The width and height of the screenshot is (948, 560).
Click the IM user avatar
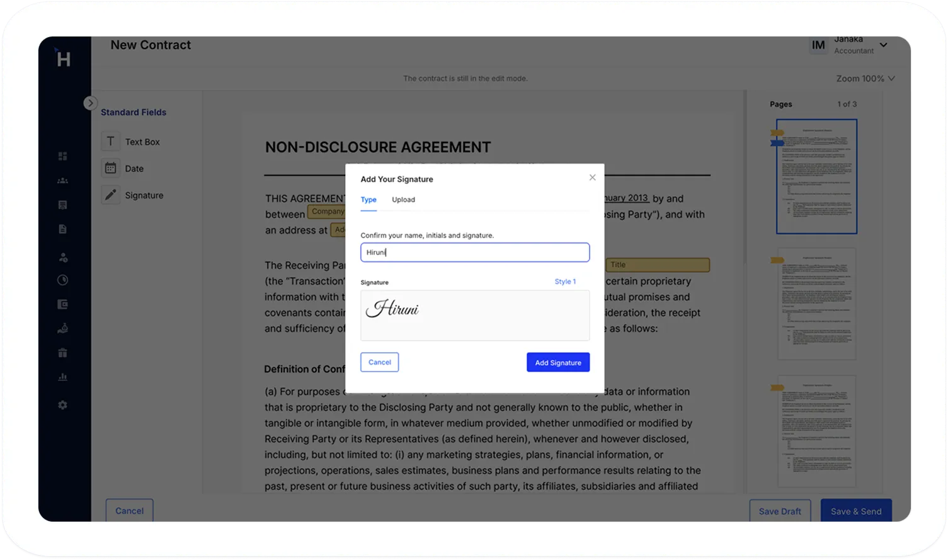[x=818, y=45]
